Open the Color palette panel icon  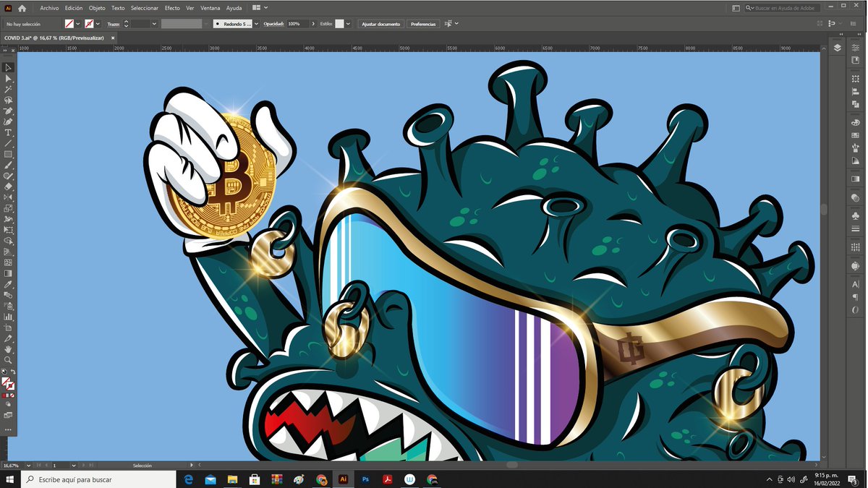[856, 123]
